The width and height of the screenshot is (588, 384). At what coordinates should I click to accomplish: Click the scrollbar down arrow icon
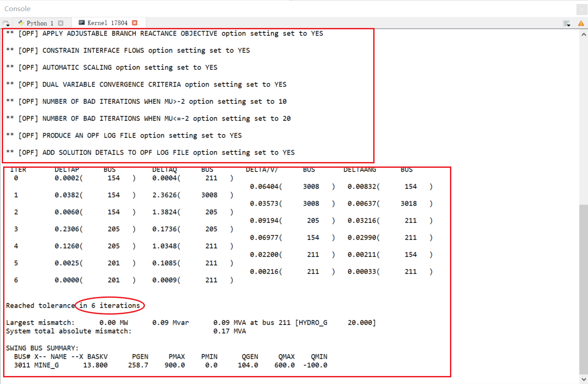[x=584, y=379]
